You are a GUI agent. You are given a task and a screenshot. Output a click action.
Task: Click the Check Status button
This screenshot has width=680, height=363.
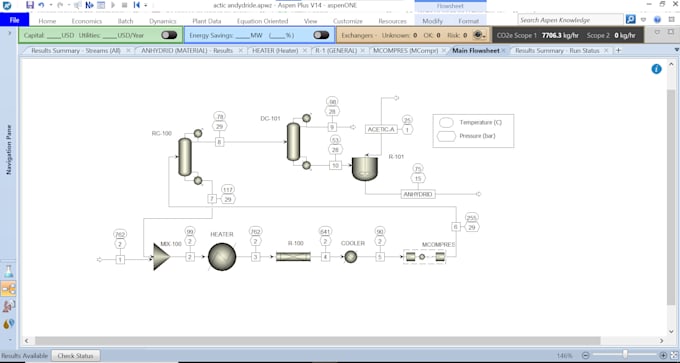click(76, 356)
